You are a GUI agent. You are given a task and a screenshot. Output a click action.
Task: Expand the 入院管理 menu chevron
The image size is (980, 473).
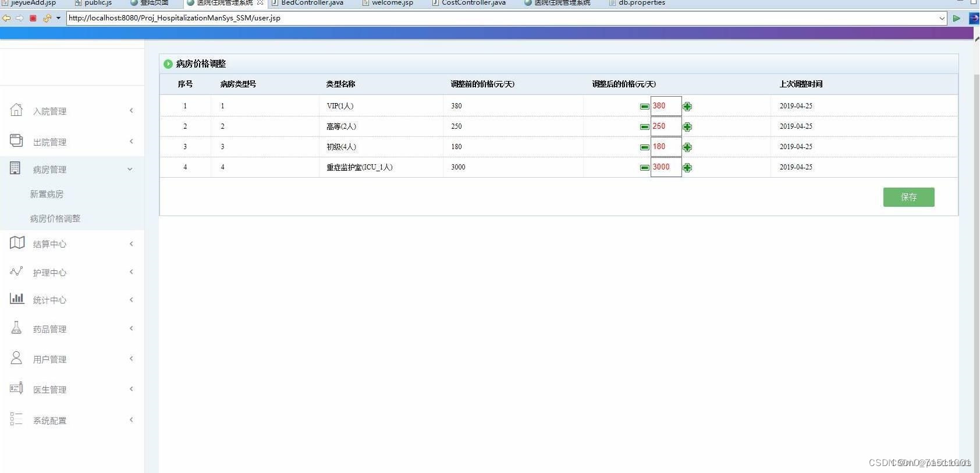coord(132,110)
